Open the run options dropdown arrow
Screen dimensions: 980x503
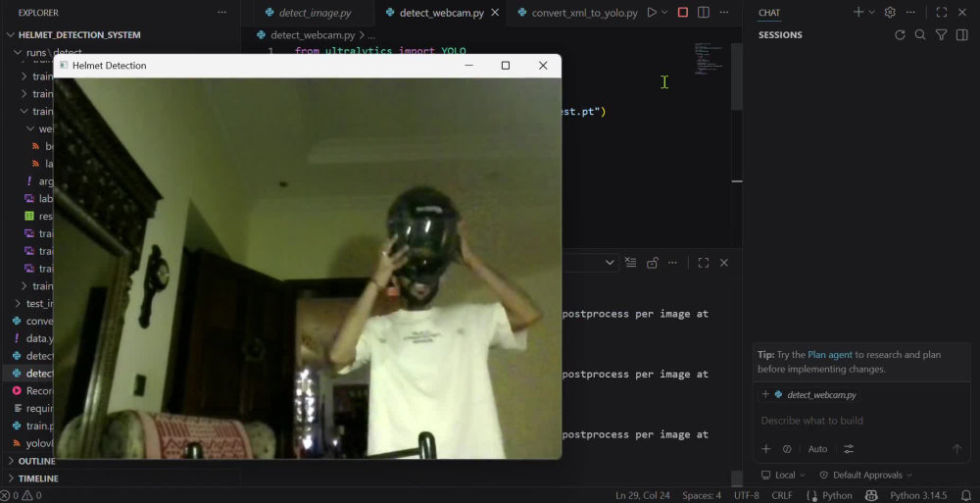[664, 13]
